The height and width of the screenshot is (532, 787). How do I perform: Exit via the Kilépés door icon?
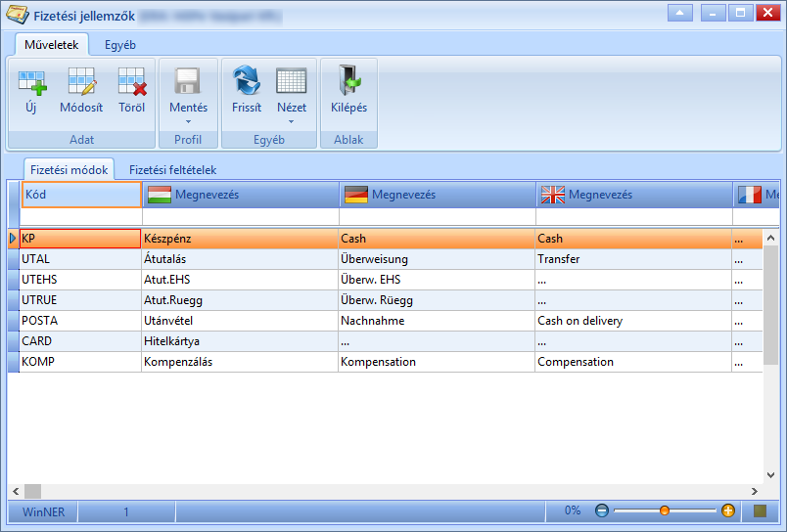[x=349, y=80]
